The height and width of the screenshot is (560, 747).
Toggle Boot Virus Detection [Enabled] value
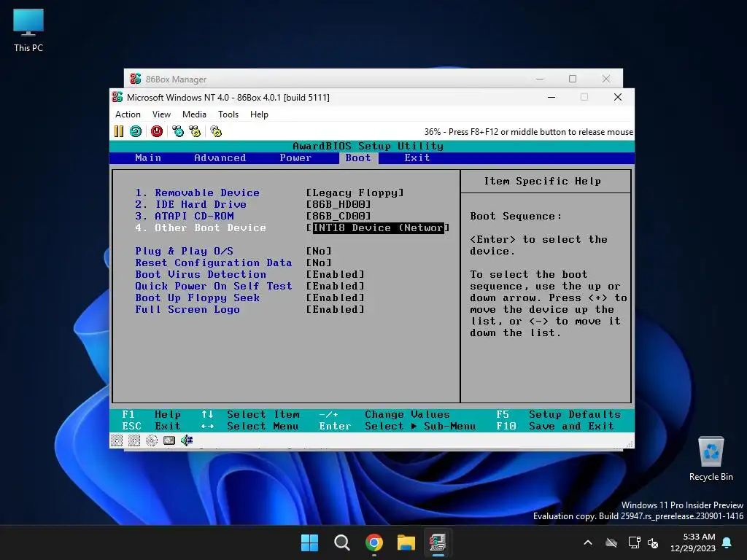tap(336, 274)
